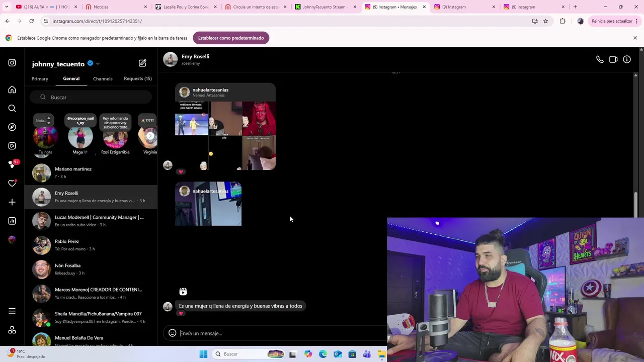Switch to Lacalle Pou y Corina browser tab
This screenshot has width=644, height=362.
pos(186,7)
